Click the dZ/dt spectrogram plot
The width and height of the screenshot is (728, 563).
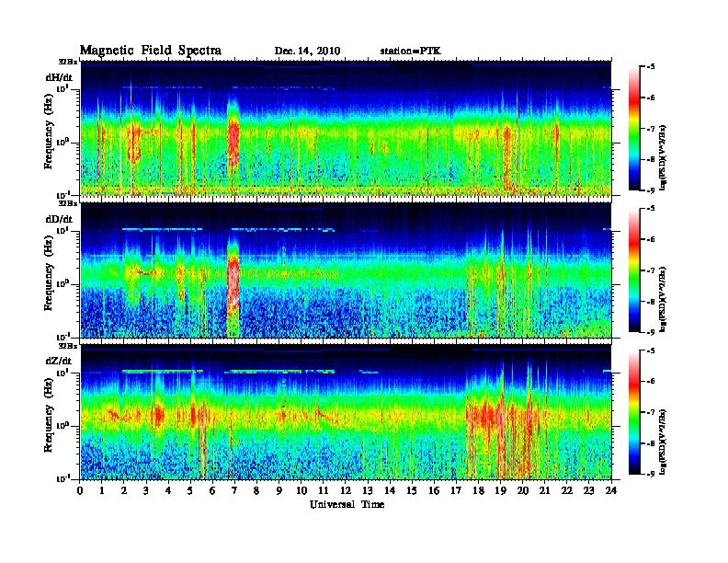tap(346, 412)
